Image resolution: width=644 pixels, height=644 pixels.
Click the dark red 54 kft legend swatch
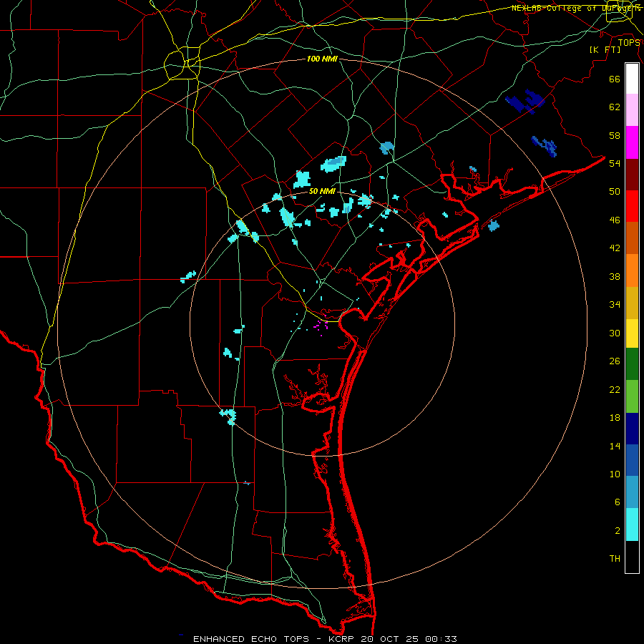pyautogui.click(x=632, y=175)
